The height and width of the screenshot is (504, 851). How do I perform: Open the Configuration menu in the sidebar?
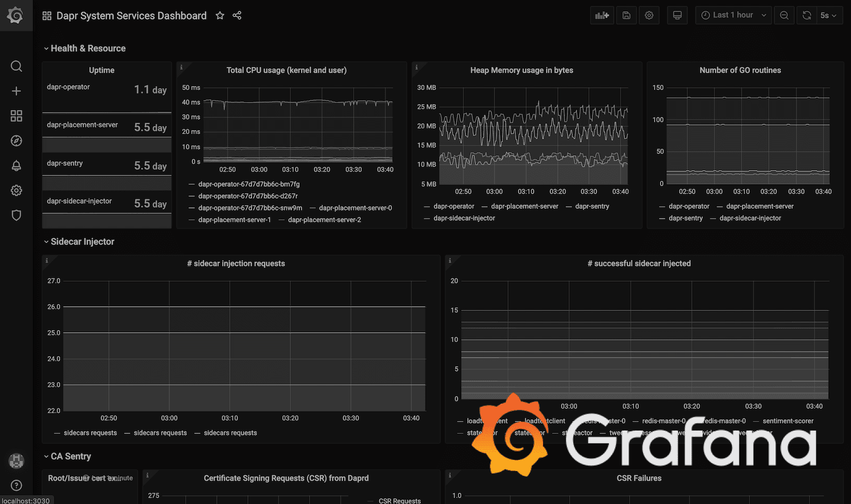pyautogui.click(x=16, y=190)
